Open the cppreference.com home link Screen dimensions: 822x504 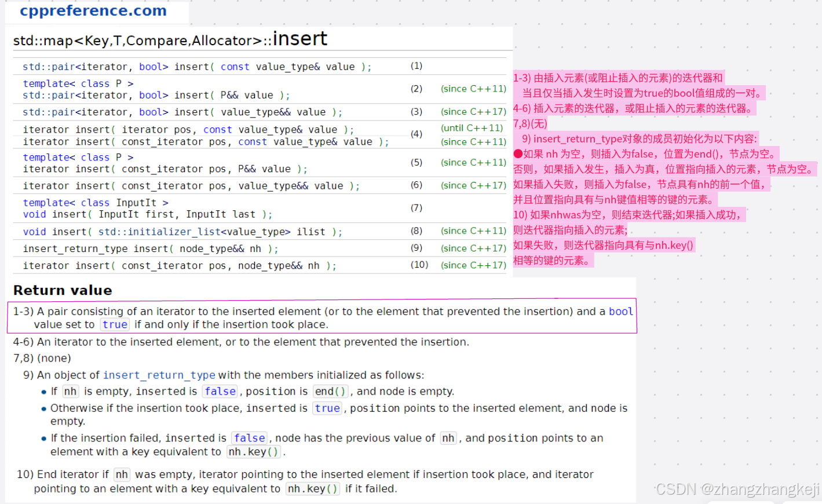click(x=93, y=10)
